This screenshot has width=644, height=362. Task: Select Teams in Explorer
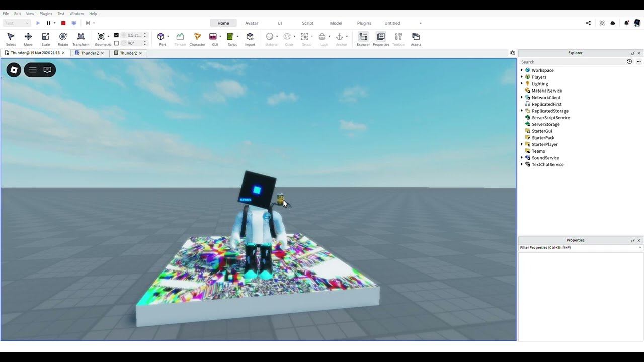tap(538, 151)
